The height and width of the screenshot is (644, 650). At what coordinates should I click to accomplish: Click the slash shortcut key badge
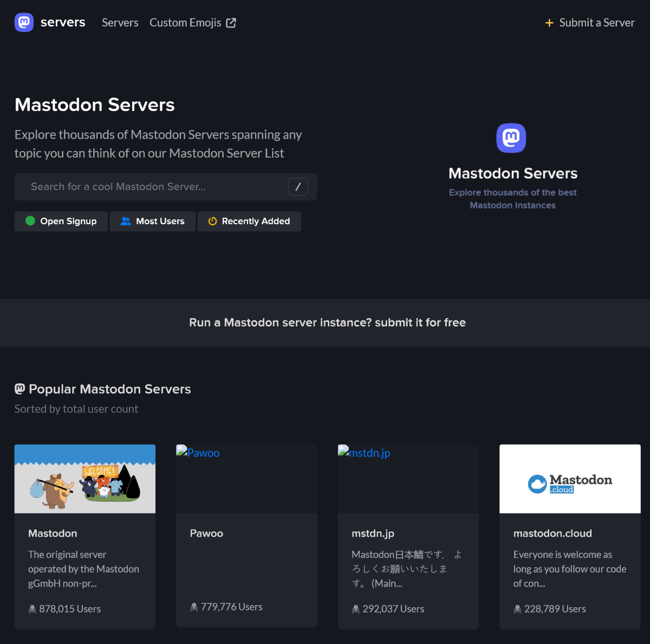click(x=298, y=187)
